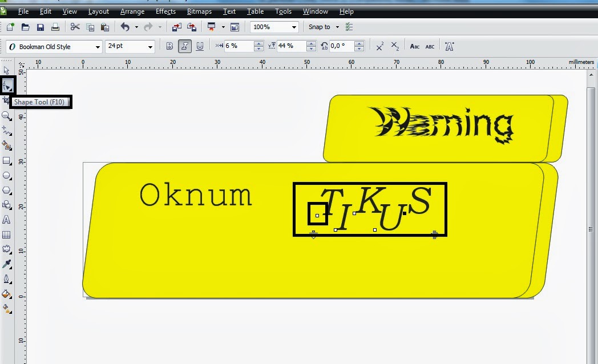Open Character Formatting icon

(450, 47)
